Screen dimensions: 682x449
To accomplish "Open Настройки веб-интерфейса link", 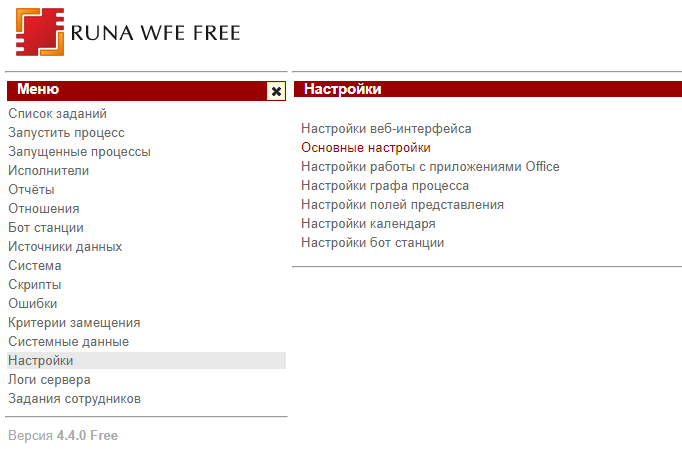I will [x=386, y=129].
